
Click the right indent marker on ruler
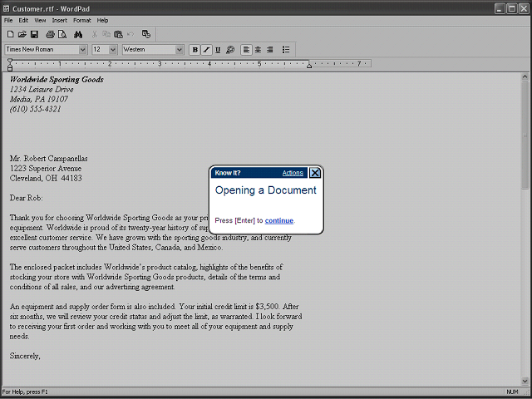[309, 66]
